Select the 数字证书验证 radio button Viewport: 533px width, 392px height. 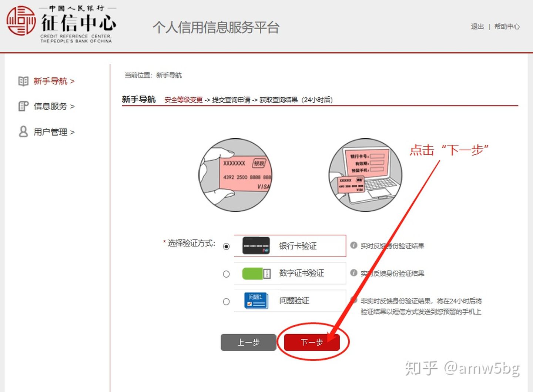click(x=226, y=274)
